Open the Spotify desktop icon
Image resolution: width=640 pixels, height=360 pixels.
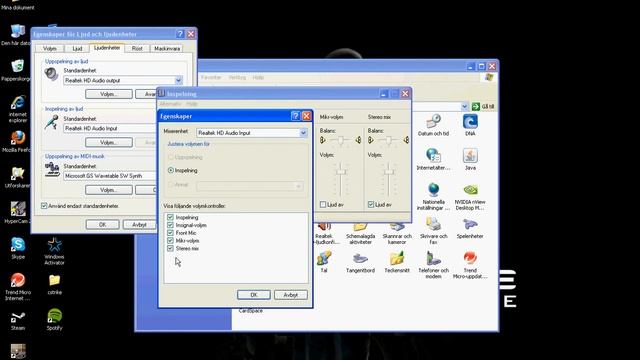[x=54, y=319]
